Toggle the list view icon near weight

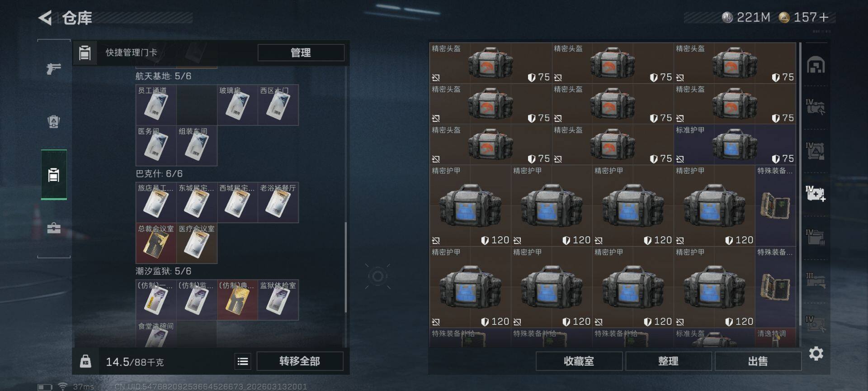tap(243, 361)
